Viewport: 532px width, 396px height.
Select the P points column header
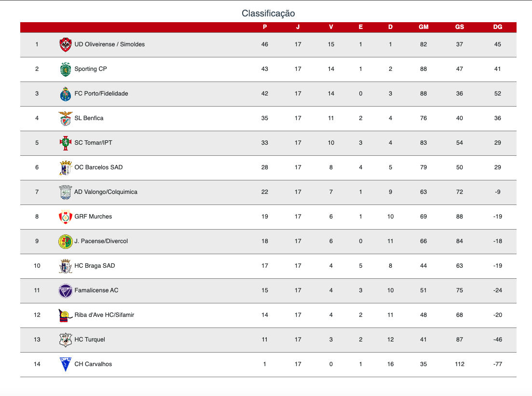tap(265, 27)
